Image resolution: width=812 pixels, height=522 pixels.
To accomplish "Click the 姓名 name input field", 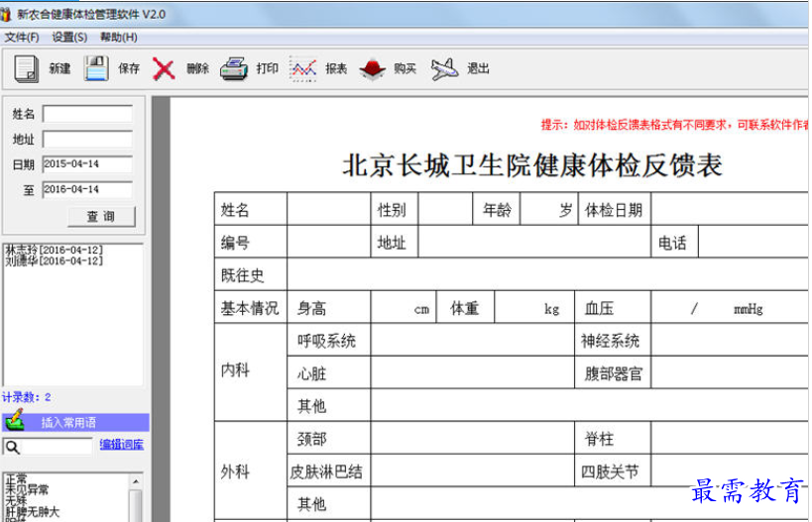I will coord(87,114).
